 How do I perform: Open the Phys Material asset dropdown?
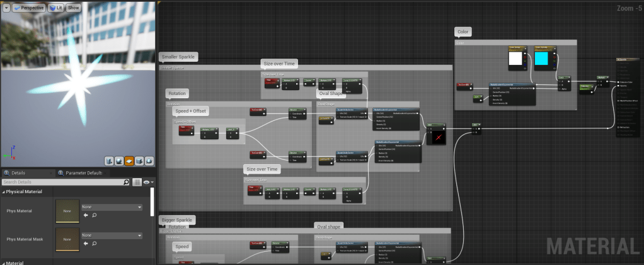(112, 207)
